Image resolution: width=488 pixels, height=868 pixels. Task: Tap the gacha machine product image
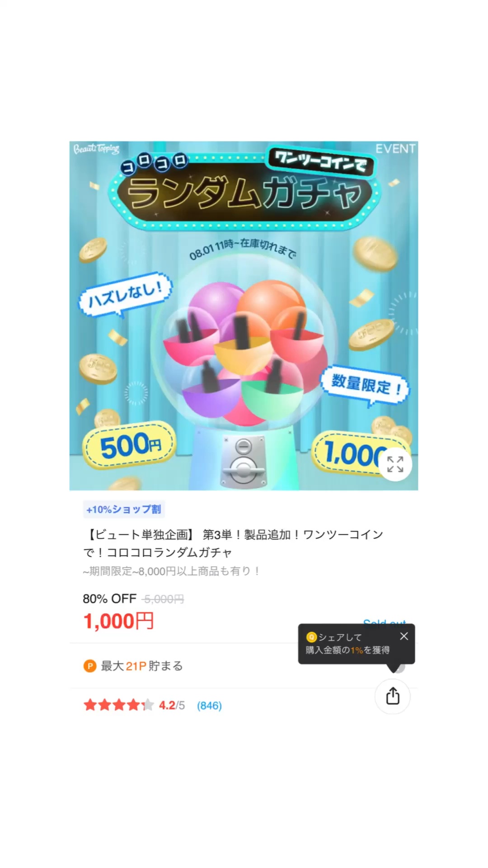244,316
